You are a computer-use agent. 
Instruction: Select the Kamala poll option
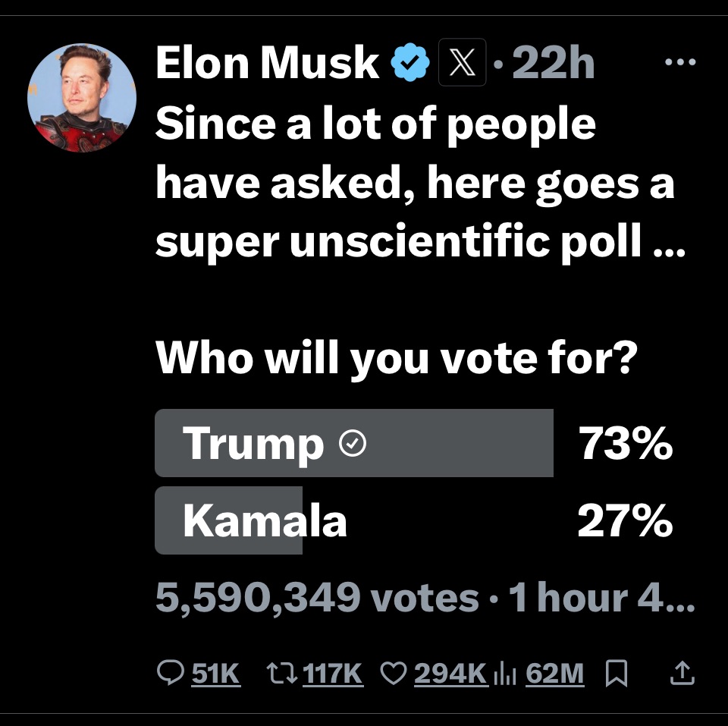[265, 520]
